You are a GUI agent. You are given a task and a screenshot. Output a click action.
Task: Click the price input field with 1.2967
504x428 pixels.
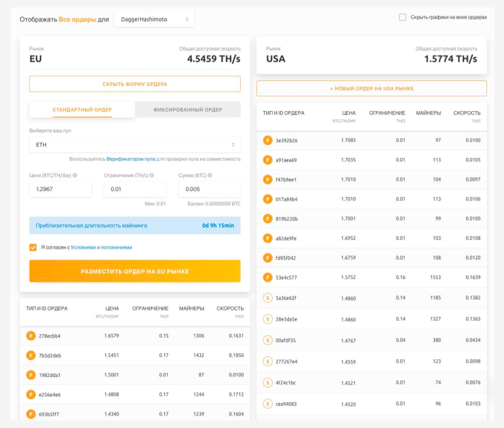pos(60,189)
